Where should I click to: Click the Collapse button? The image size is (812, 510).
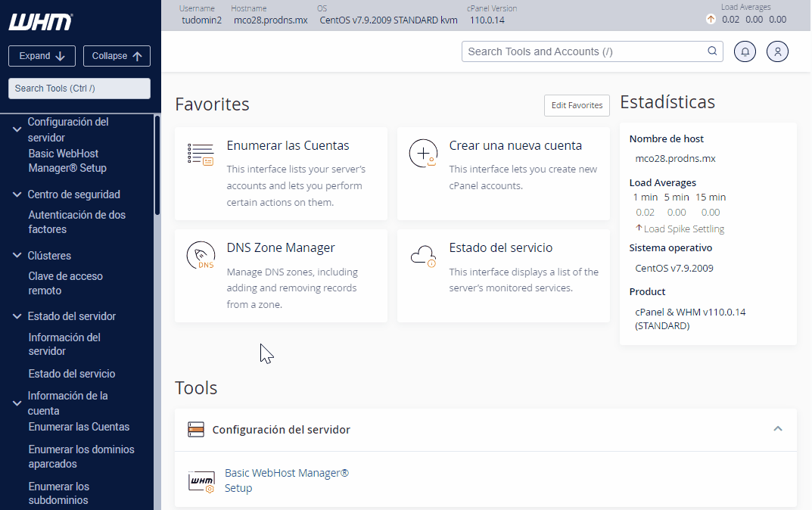(117, 56)
